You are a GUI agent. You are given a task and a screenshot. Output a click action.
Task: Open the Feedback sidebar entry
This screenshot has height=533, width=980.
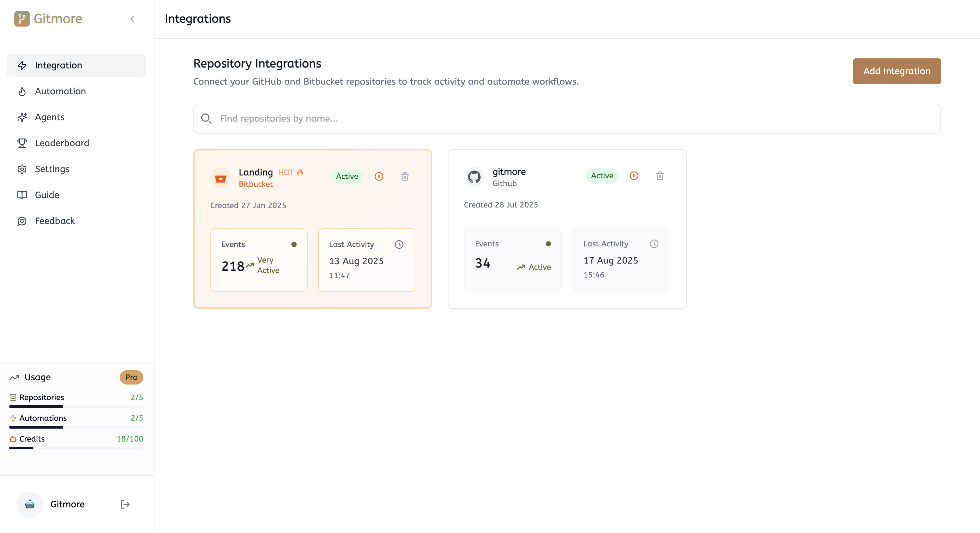pos(76,221)
